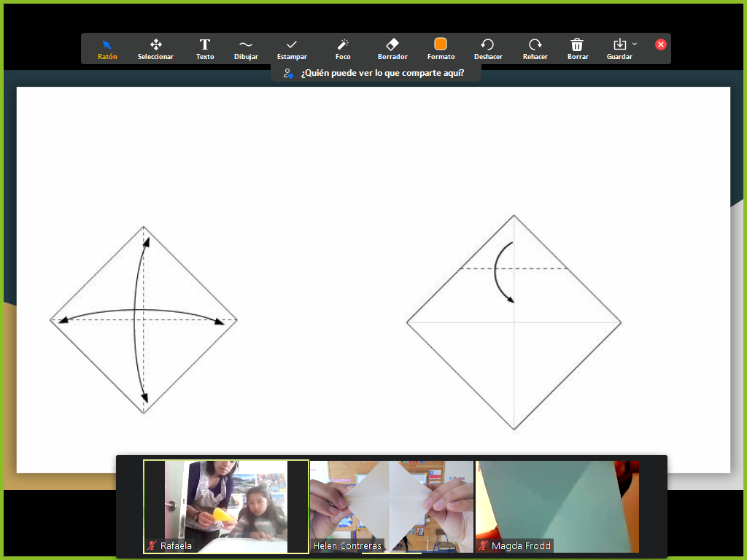Select the Borrador eraser tool

392,48
